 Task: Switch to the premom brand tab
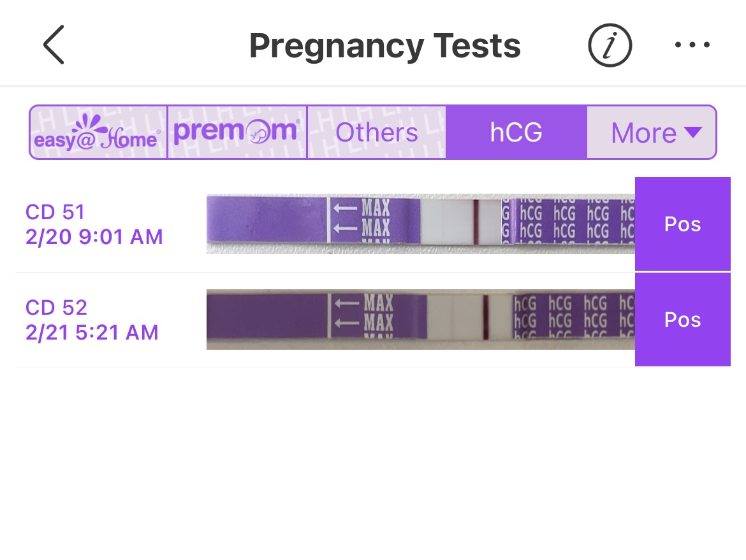[237, 133]
